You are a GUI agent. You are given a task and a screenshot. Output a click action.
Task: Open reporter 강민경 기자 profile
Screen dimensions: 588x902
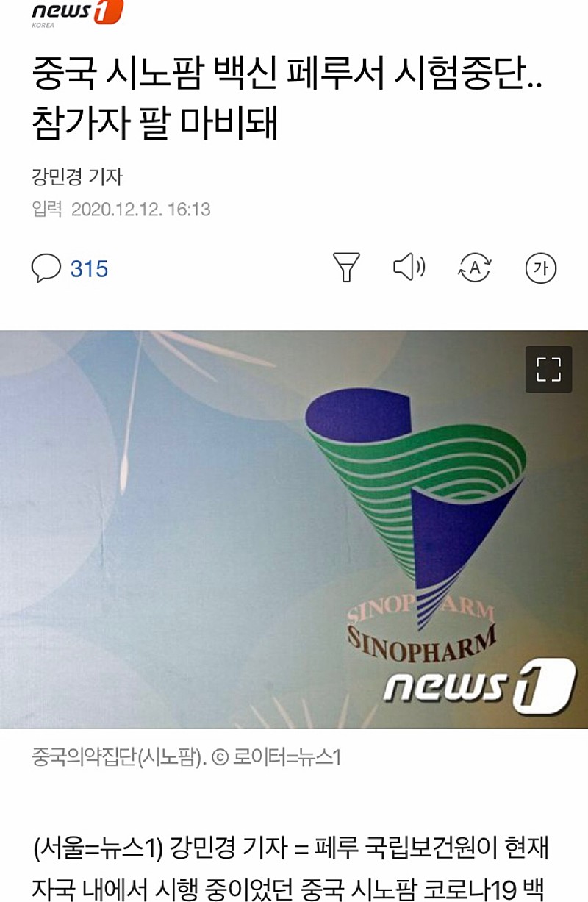77,177
